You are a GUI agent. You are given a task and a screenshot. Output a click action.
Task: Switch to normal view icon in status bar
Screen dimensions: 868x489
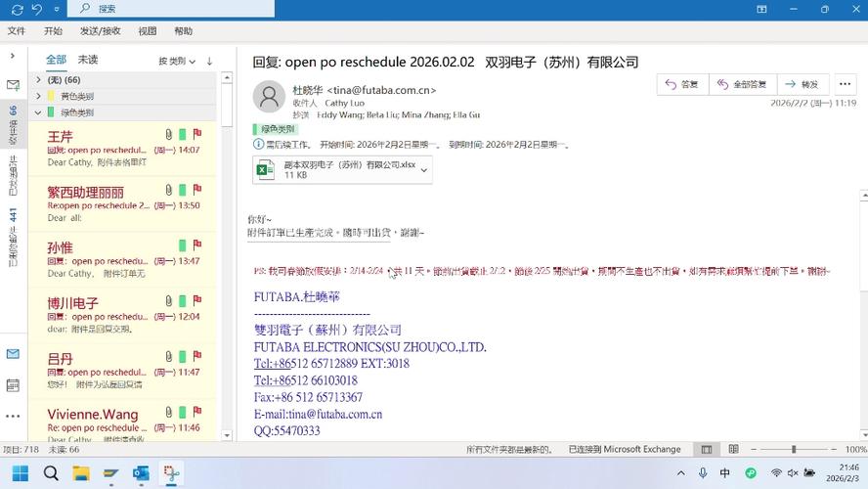pyautogui.click(x=707, y=449)
